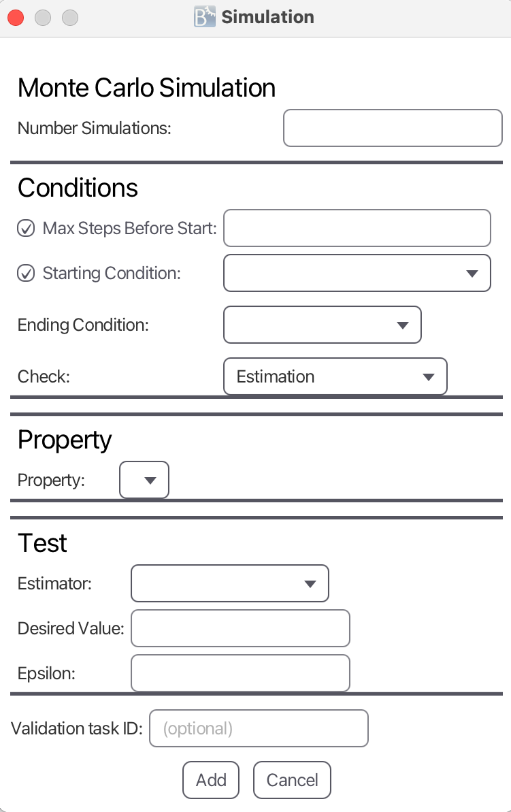Screen dimensions: 511x812
Task: Open the Estimator dropdown
Action: [229, 583]
